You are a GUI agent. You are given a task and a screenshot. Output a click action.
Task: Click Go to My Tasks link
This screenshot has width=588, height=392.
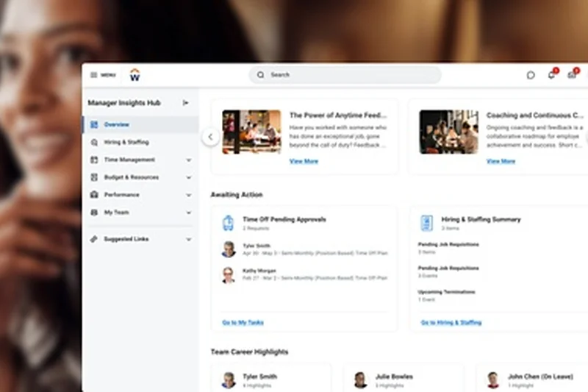[243, 323]
